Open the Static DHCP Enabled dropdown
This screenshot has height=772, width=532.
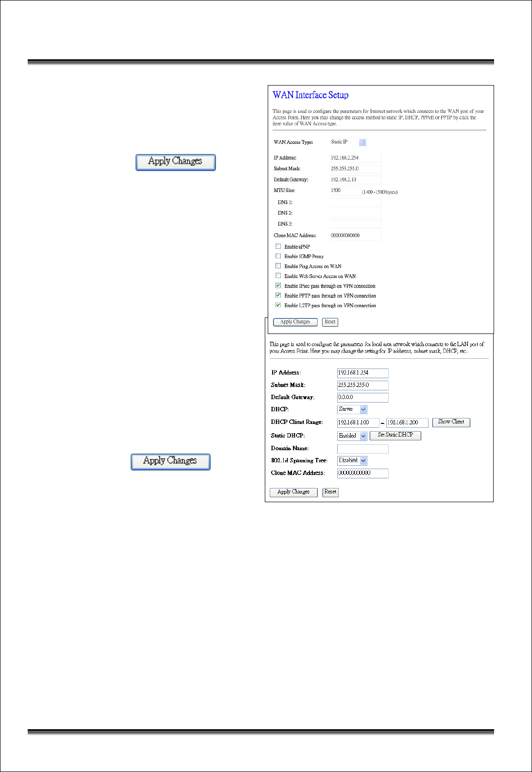click(x=352, y=436)
